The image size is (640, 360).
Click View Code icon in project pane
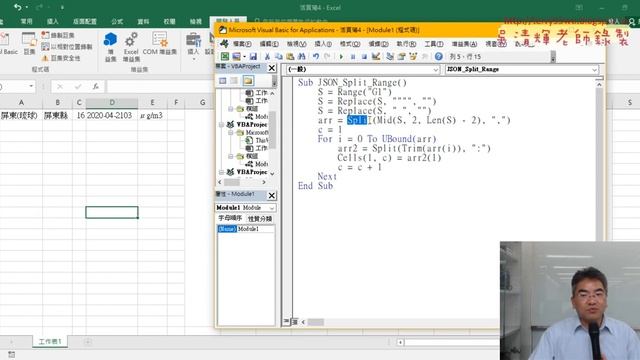222,81
